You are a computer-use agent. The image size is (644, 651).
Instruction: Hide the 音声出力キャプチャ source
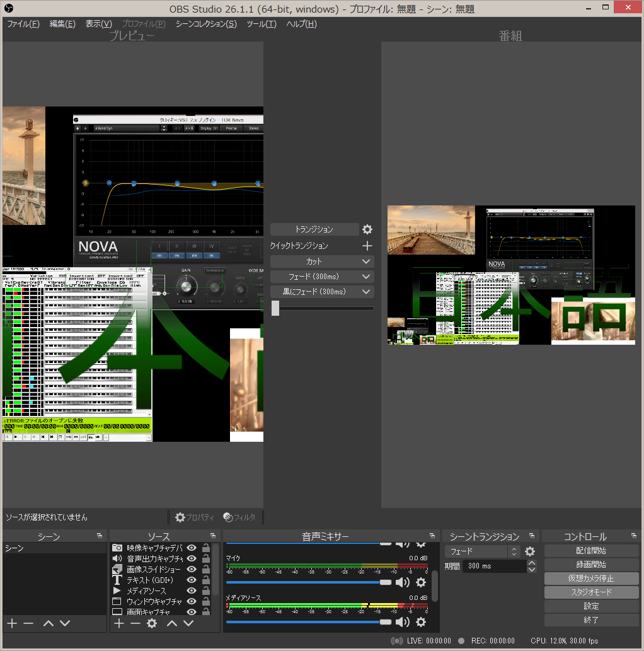tap(192, 558)
